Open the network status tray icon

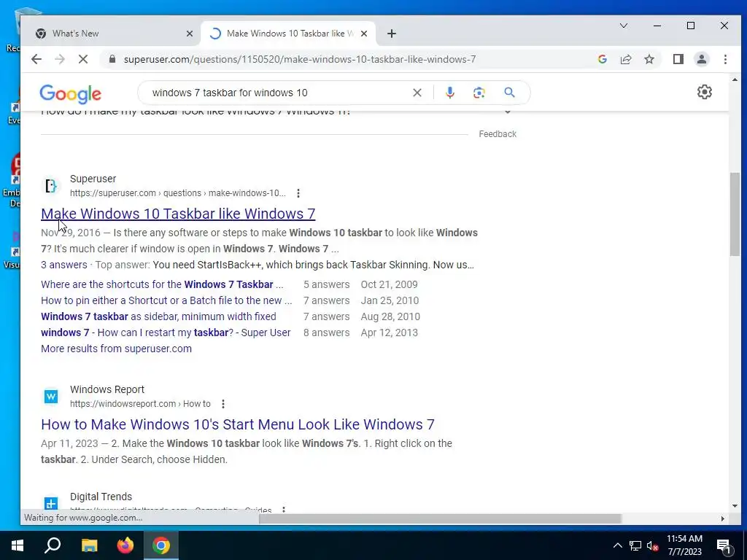(x=635, y=545)
